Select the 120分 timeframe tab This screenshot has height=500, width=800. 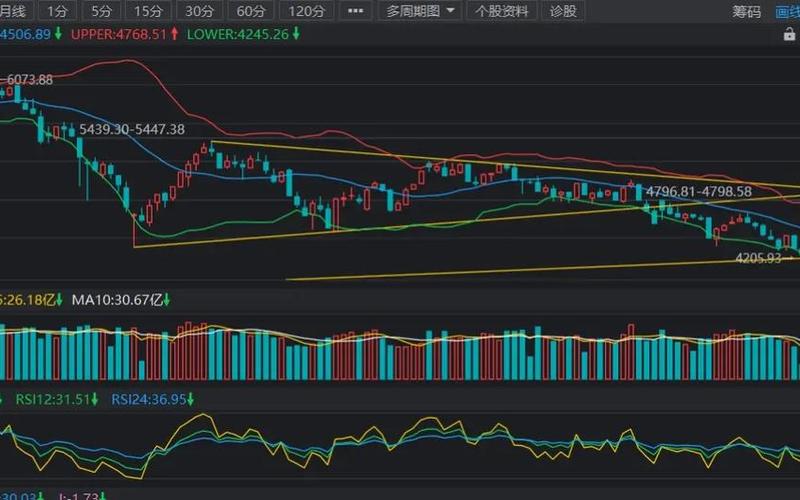point(307,11)
